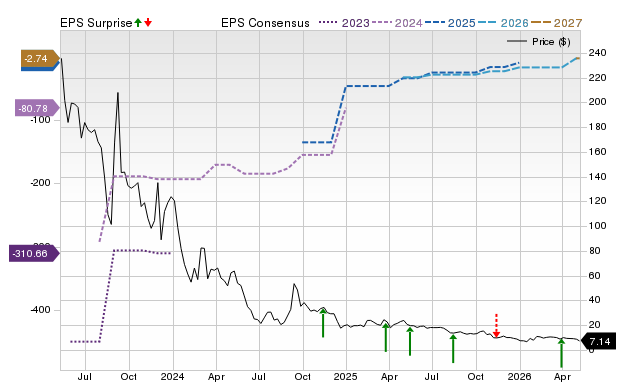
Task: Click the green surprise arrow after Oct 2024
Action: pos(323,323)
